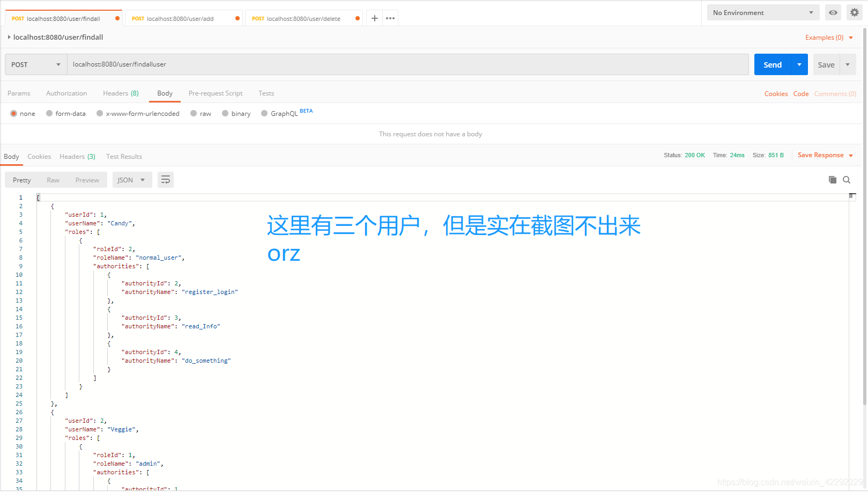The image size is (868, 492).
Task: Open response Cookies tab
Action: (x=39, y=156)
